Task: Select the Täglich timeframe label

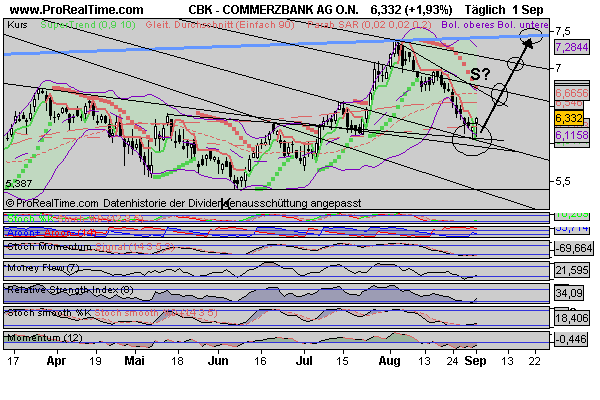Action: [485, 10]
